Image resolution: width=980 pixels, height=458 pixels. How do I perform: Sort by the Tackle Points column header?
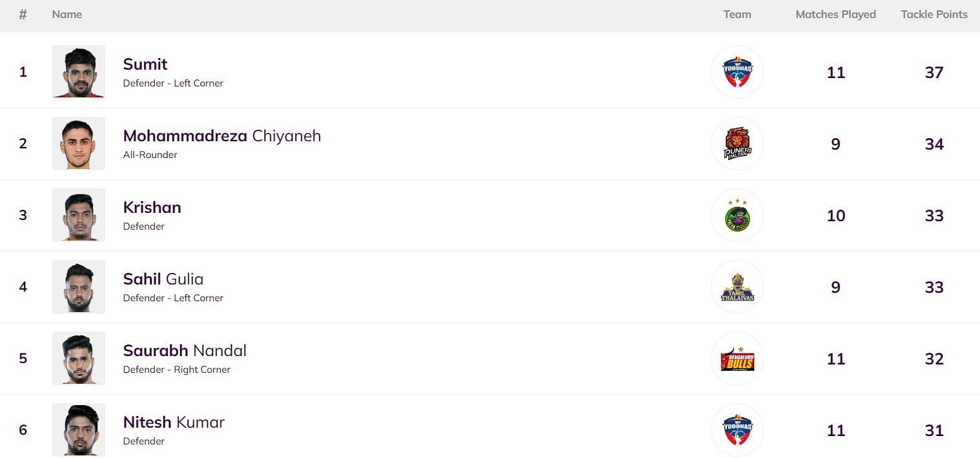[x=934, y=14]
